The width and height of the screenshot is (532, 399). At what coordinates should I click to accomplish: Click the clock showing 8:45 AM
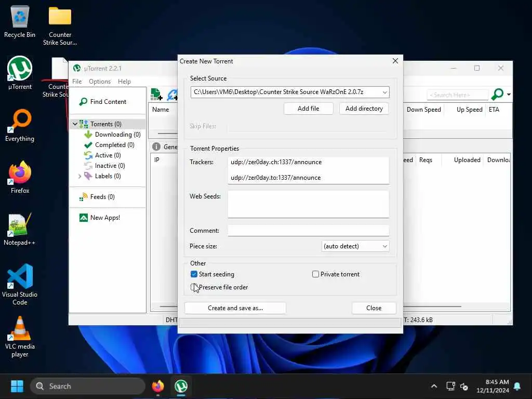click(497, 382)
